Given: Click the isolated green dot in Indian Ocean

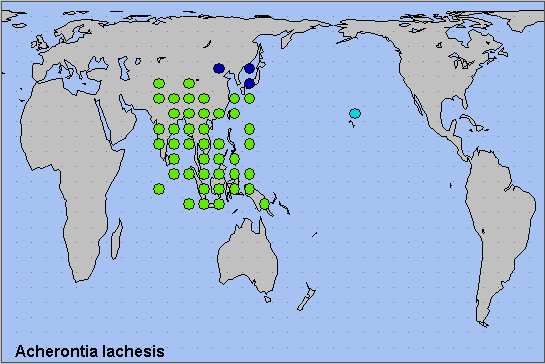Looking at the screenshot, I should click(159, 189).
